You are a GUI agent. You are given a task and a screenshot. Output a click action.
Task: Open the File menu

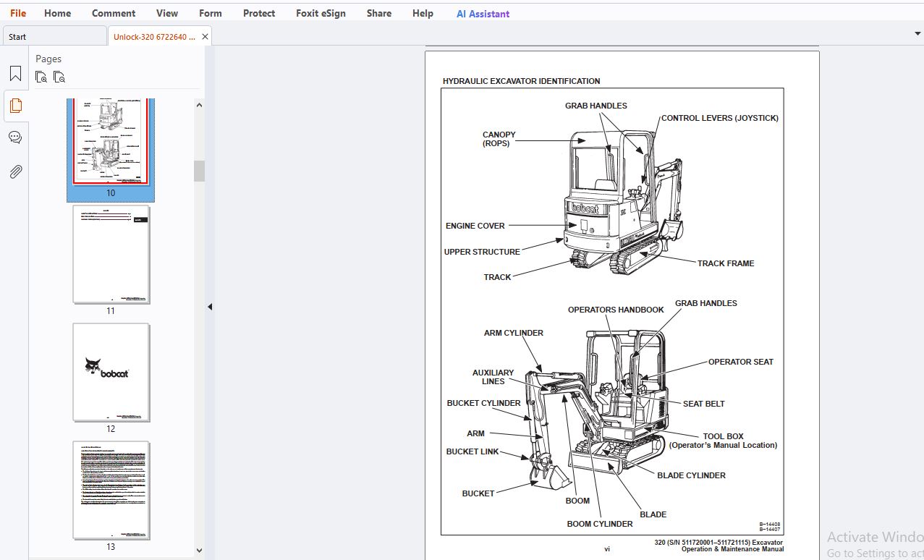[x=18, y=13]
